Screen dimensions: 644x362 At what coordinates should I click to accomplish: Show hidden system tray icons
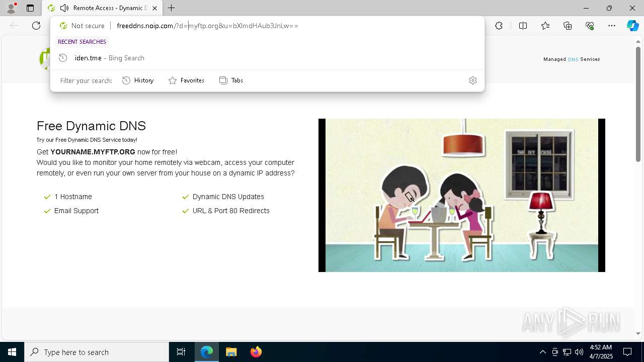point(542,352)
